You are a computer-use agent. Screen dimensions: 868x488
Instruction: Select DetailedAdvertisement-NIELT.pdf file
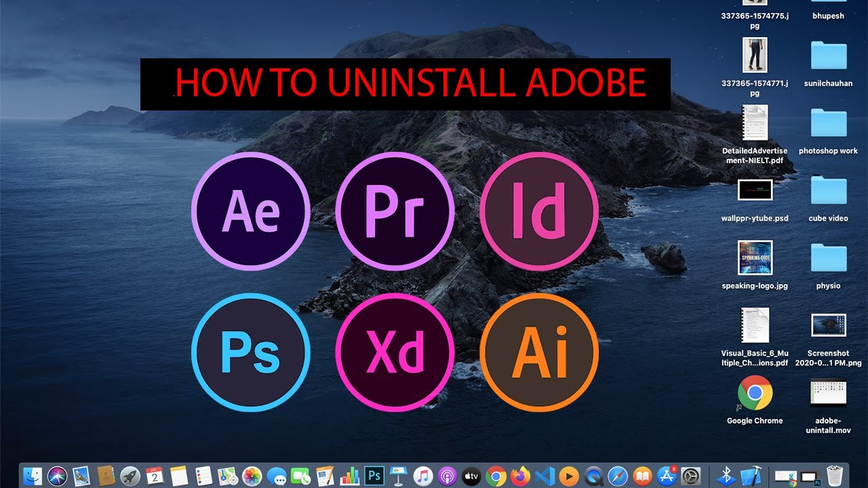(x=755, y=136)
